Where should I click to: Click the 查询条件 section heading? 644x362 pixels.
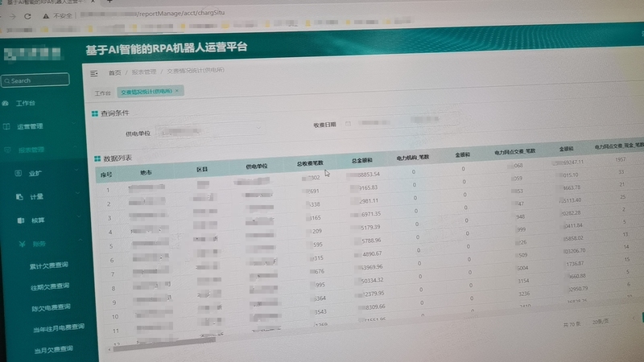pos(115,113)
